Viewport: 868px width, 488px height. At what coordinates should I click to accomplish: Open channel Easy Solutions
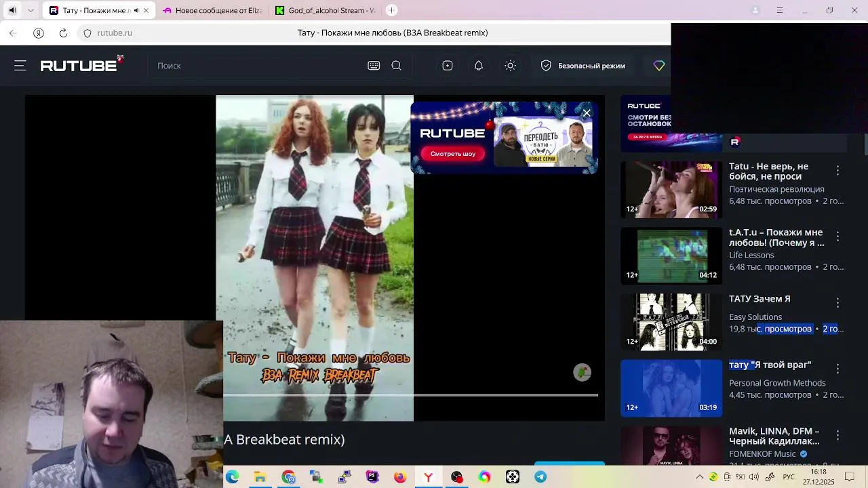pos(755,317)
